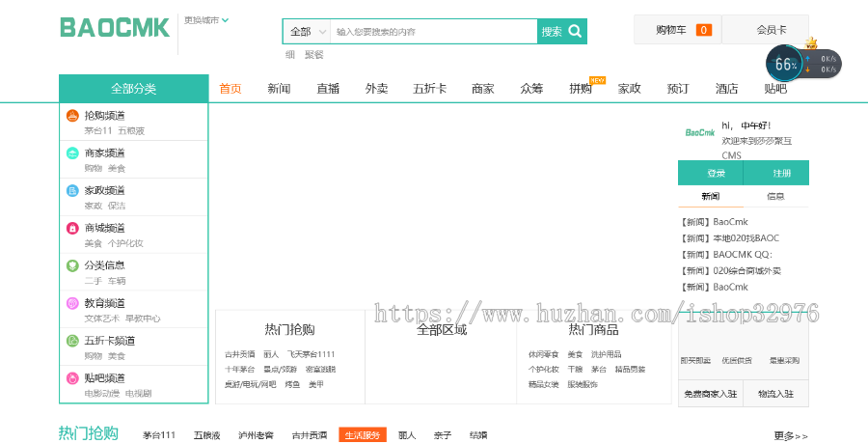The height and width of the screenshot is (444, 868).
Task: Select the 亲子 hot tag
Action: (443, 435)
